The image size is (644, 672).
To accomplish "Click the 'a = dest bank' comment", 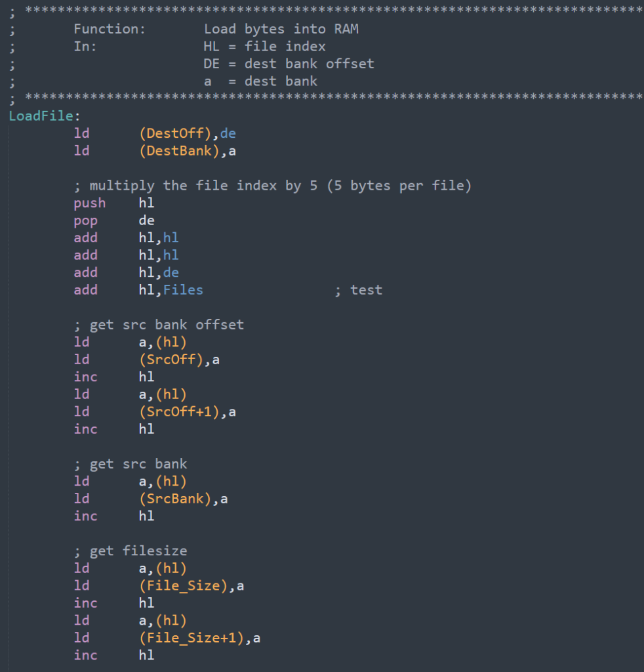I will coord(260,81).
